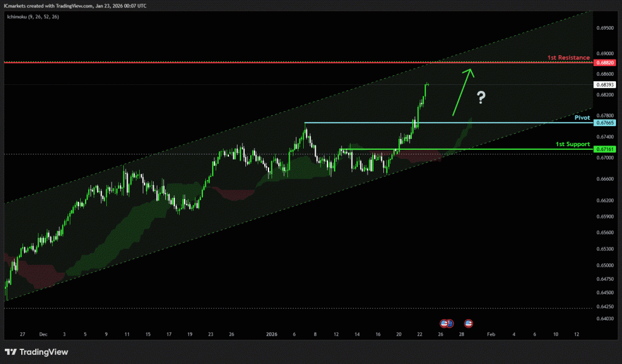This screenshot has width=622, height=364.
Task: Open the rightmost US flag event marker
Action: (469, 323)
